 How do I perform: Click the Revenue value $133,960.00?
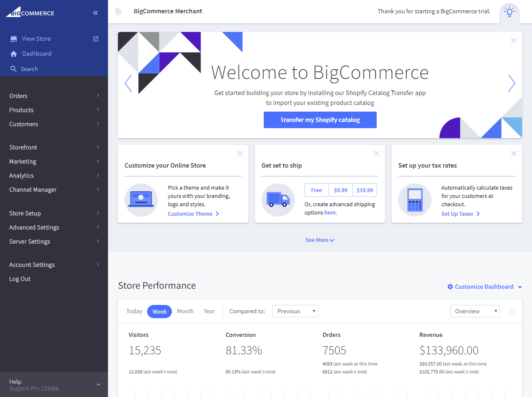pos(449,351)
